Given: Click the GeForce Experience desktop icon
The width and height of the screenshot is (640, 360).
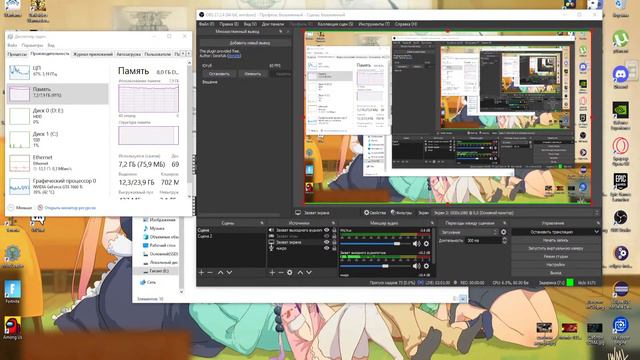Looking at the screenshot, I should click(620, 116).
